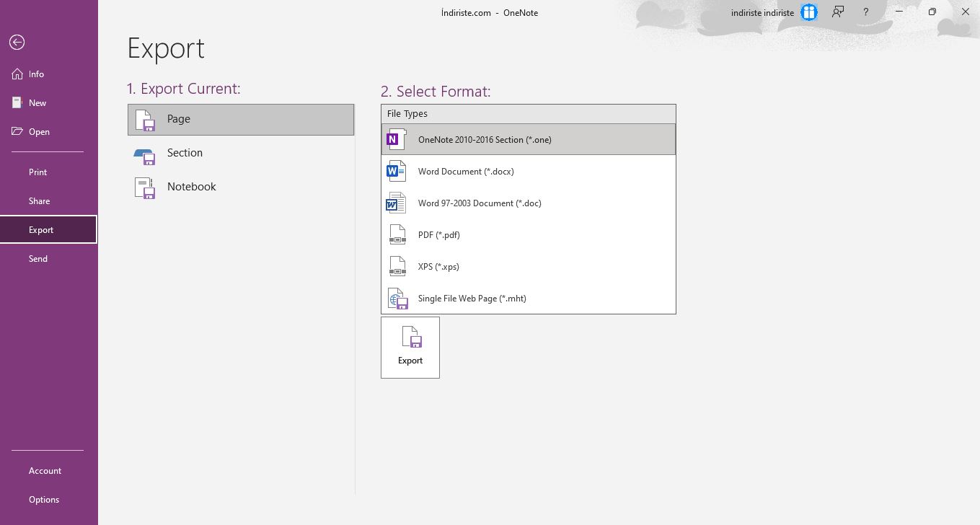Image resolution: width=980 pixels, height=525 pixels.
Task: Open the account profile avatar
Action: [x=809, y=12]
